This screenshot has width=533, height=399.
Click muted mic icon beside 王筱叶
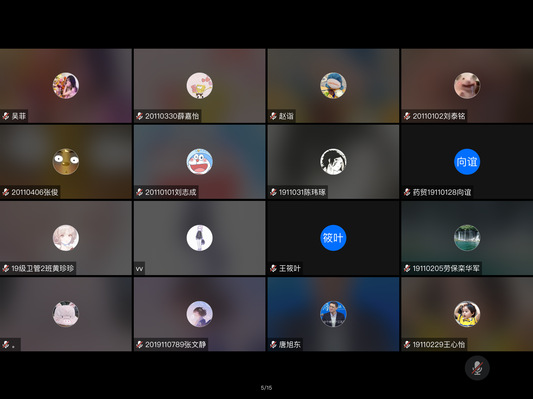(273, 268)
